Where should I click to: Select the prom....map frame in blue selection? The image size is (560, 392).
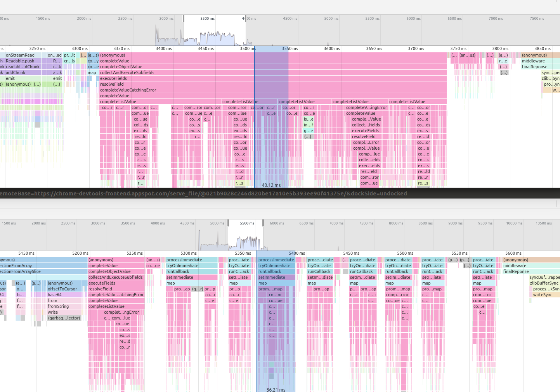pos(270,289)
